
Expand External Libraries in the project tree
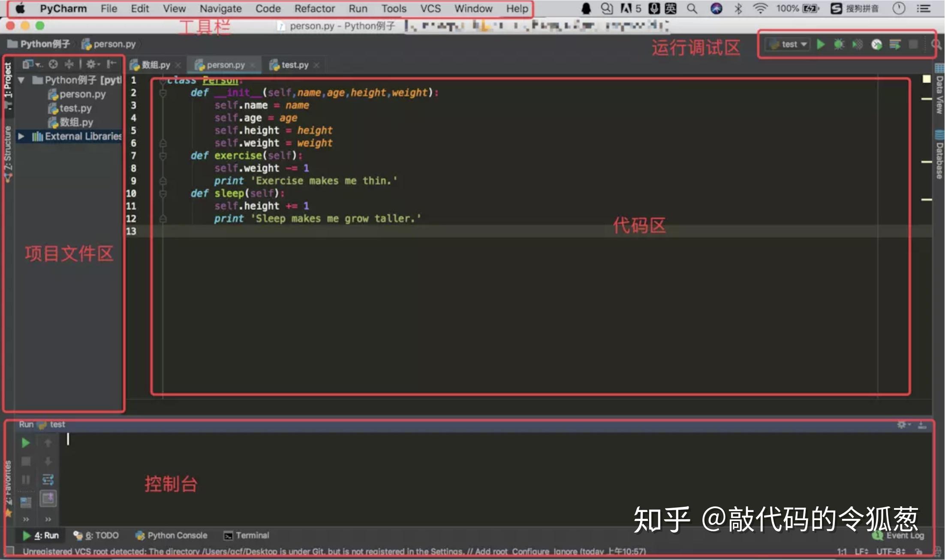click(22, 136)
